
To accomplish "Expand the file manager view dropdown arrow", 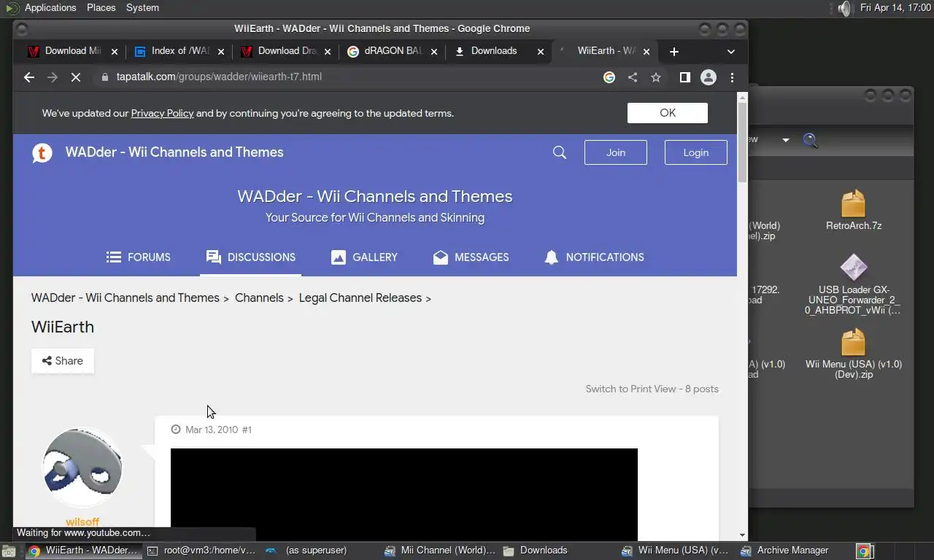I will tap(786, 140).
